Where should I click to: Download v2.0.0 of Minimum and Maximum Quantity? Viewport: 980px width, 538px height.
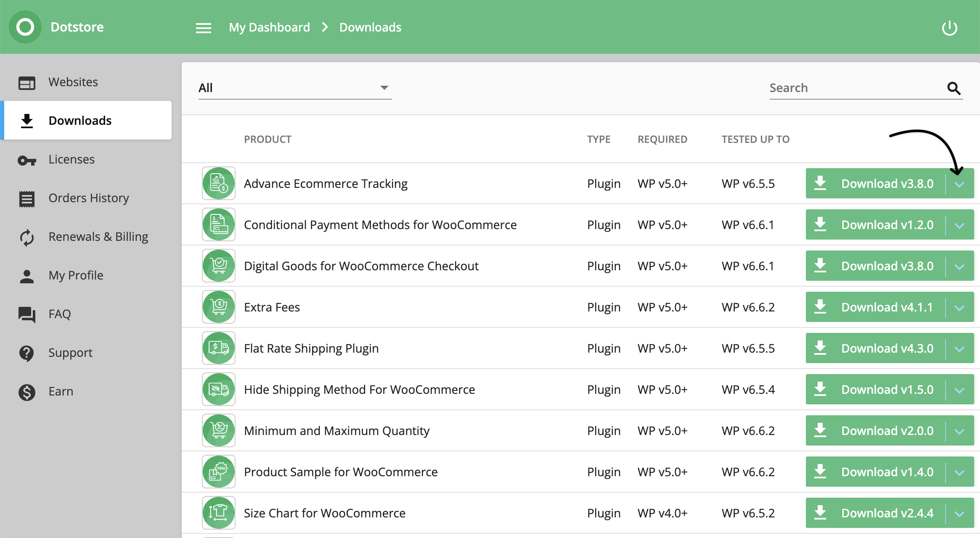(875, 430)
